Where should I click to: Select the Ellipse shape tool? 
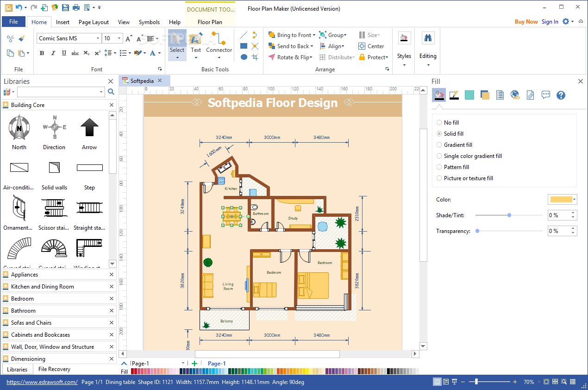point(244,57)
